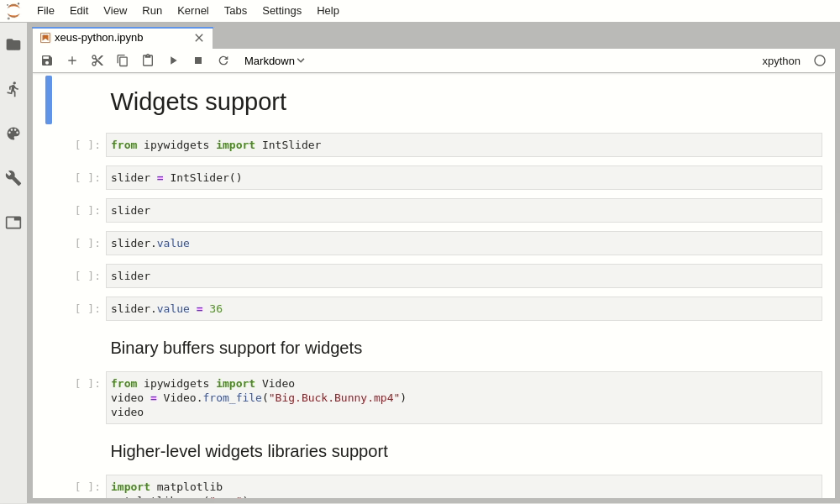
Task: Open the Kernel menu
Action: pos(193,10)
